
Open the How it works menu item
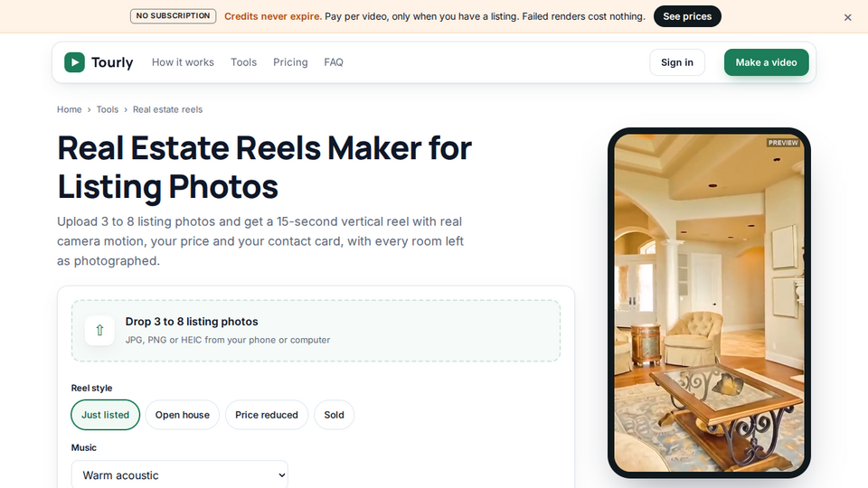pyautogui.click(x=183, y=62)
